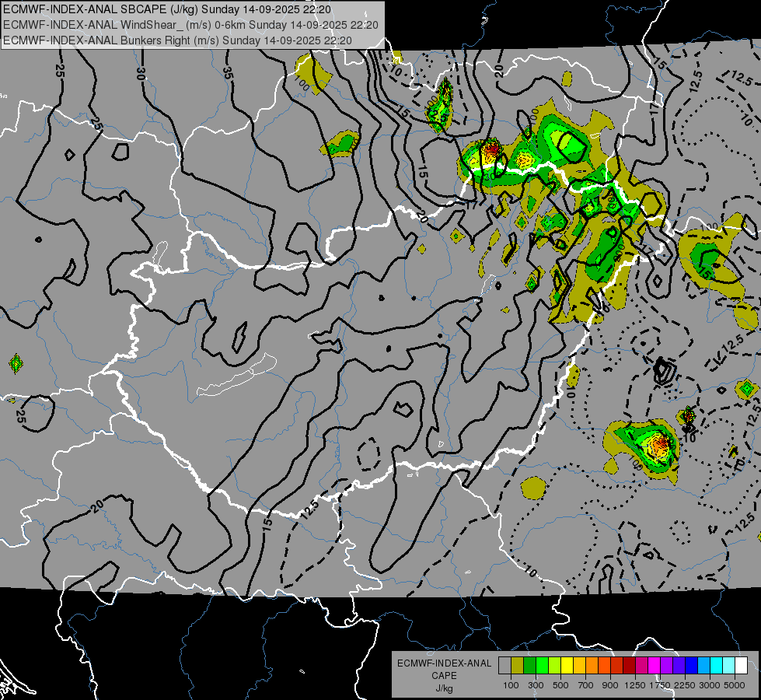This screenshot has width=761, height=700.
Task: Click the J/kg unit in the legend
Action: (445, 689)
